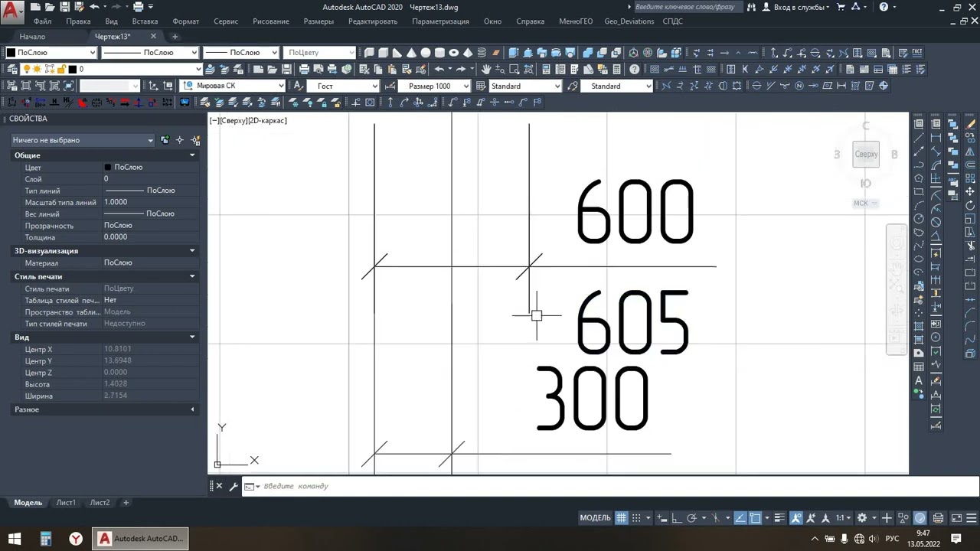The image size is (980, 551).
Task: Select the Helix tool icon
Action: point(482,53)
